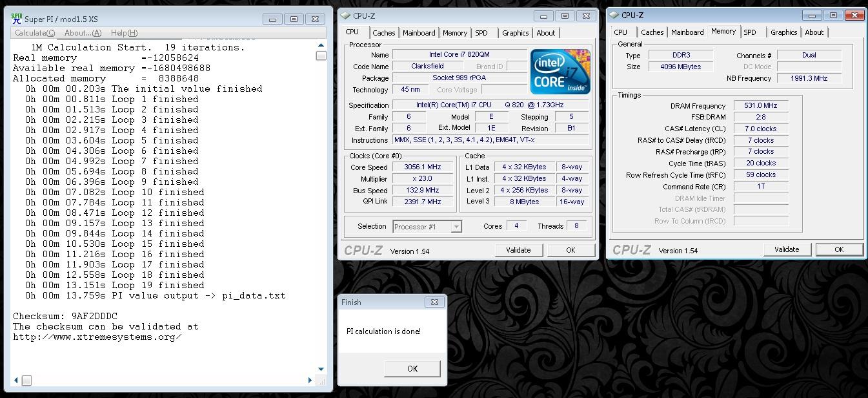Expand the Processor #1 selection dropdown
The height and width of the screenshot is (398, 868).
coord(456,226)
